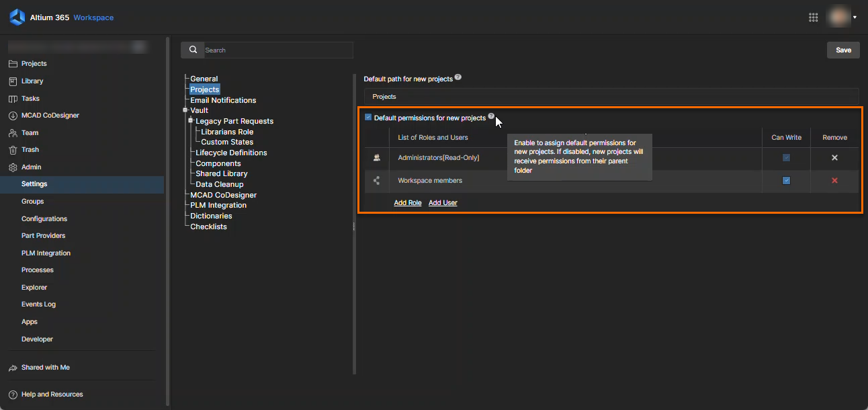The width and height of the screenshot is (868, 410).
Task: Collapse the Legacy Part Requests node
Action: pos(191,120)
